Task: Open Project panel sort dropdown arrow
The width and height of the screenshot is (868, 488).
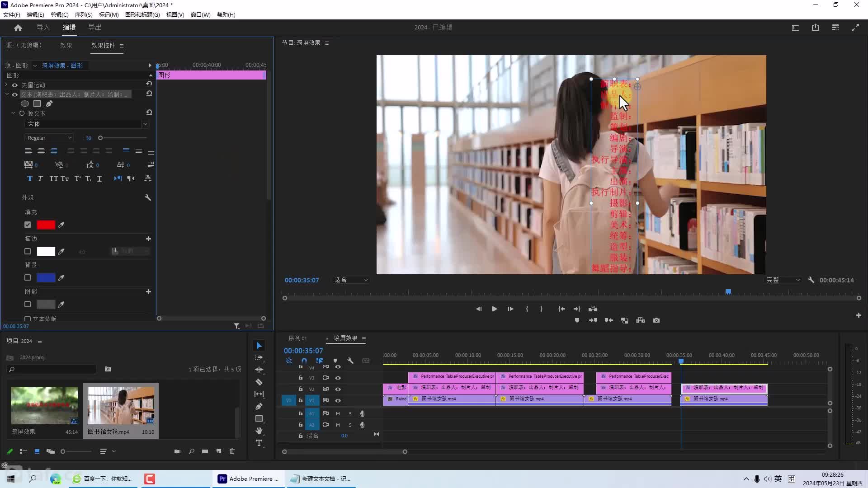Action: (114, 451)
